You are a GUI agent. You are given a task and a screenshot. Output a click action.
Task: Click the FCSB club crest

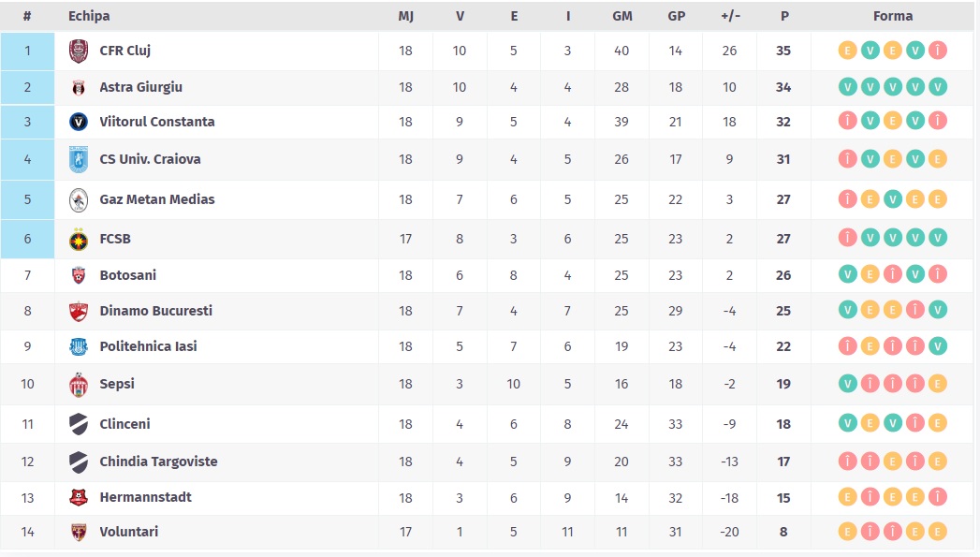(x=79, y=239)
